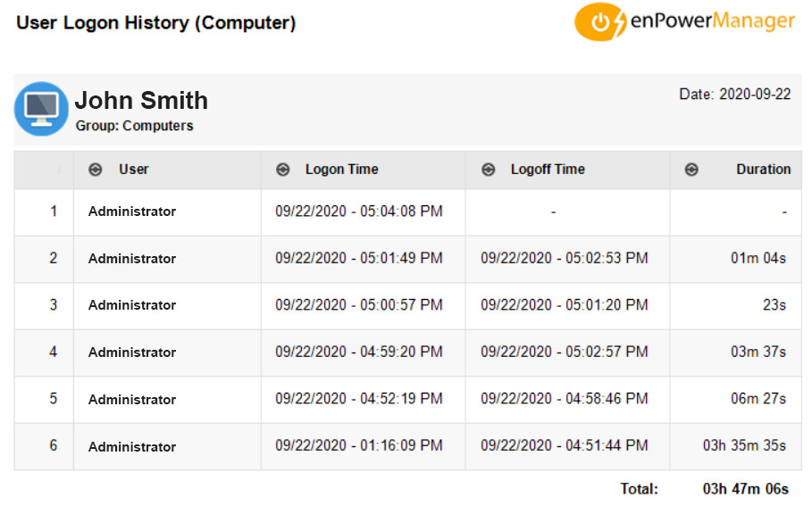812x506 pixels.
Task: Sort table by User column header
Action: point(134,170)
